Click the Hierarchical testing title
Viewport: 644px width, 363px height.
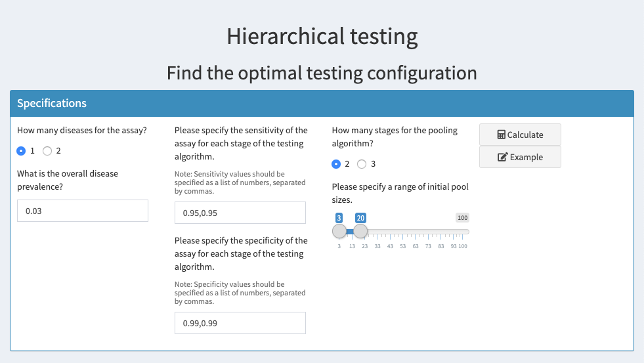[x=322, y=36]
